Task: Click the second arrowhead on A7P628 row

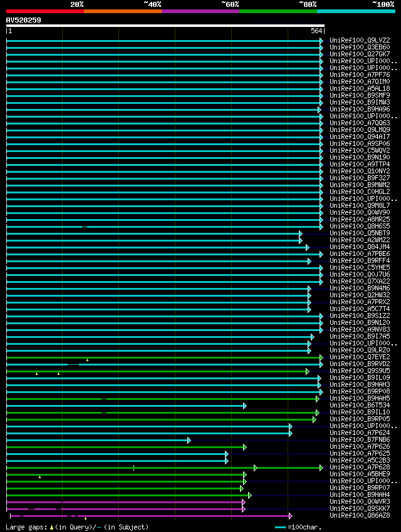Action: (321, 468)
